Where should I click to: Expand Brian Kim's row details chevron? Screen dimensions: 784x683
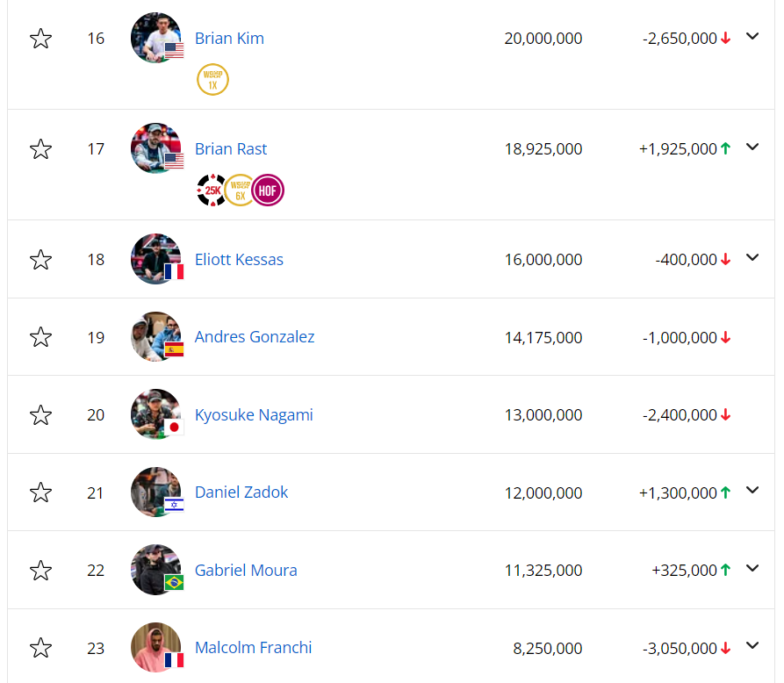(x=752, y=37)
